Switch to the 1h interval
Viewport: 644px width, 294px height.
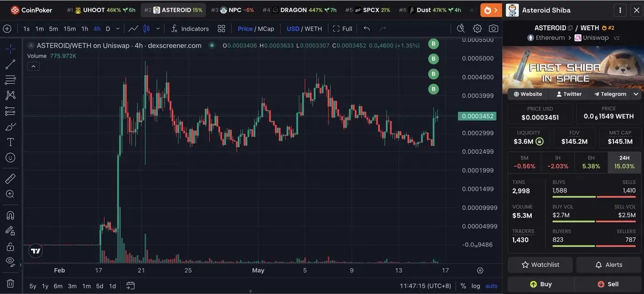pyautogui.click(x=85, y=28)
